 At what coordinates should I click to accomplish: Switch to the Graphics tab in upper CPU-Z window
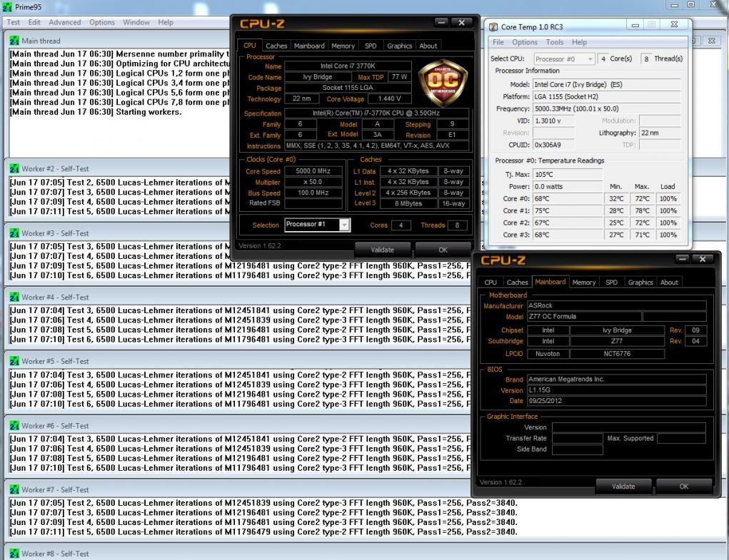pos(399,46)
